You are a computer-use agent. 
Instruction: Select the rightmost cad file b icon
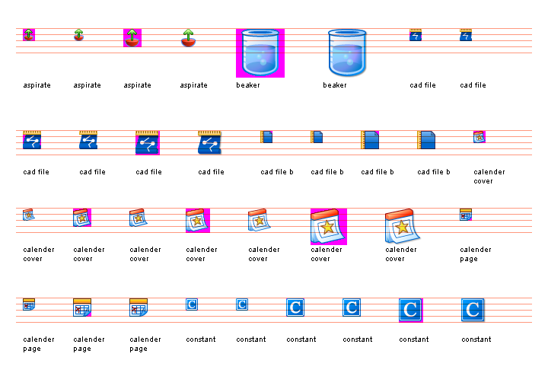click(x=426, y=140)
